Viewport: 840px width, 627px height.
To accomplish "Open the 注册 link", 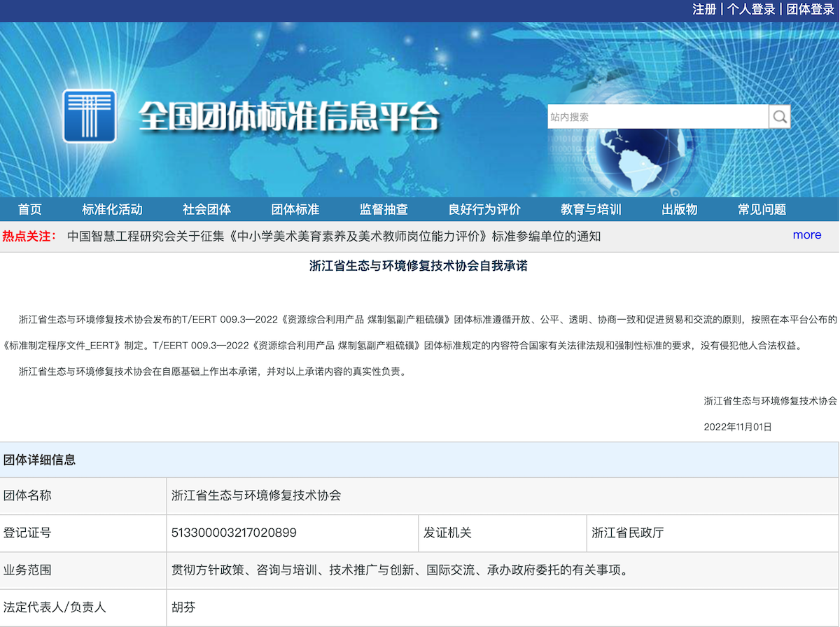I will 704,9.
